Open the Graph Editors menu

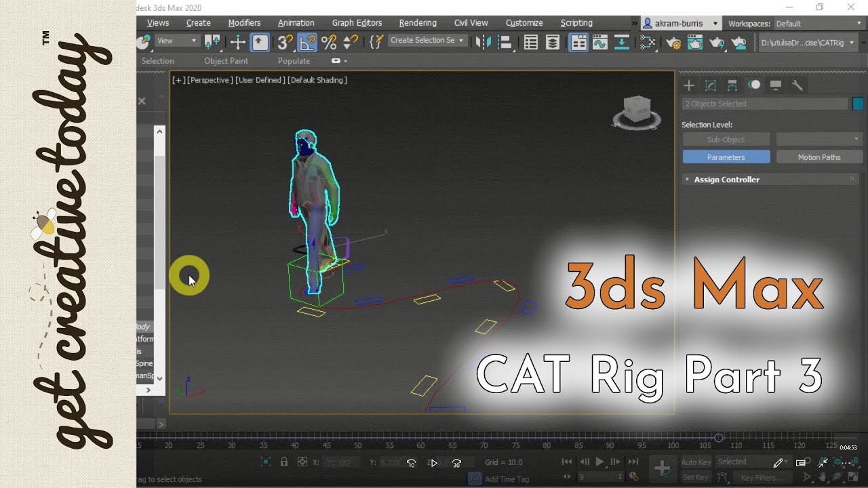(x=357, y=23)
